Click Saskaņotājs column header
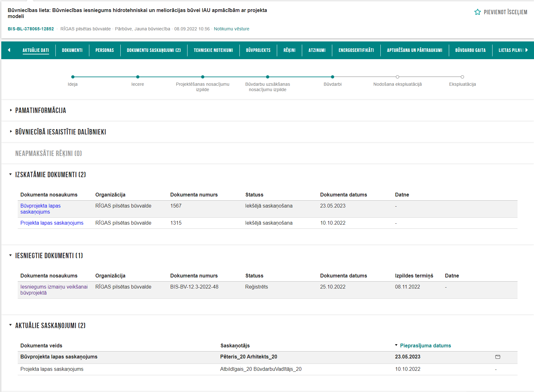 [235, 345]
